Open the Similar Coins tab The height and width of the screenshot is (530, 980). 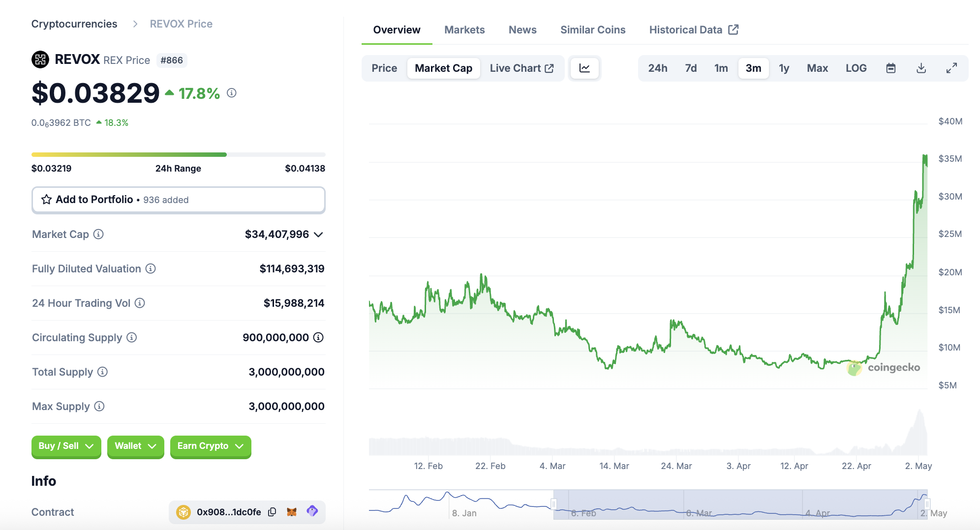[593, 30]
